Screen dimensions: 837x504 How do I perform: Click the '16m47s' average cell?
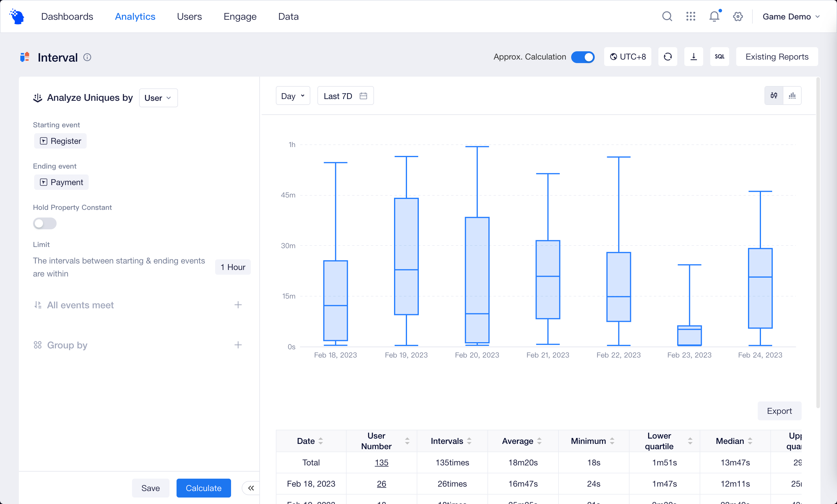(523, 484)
